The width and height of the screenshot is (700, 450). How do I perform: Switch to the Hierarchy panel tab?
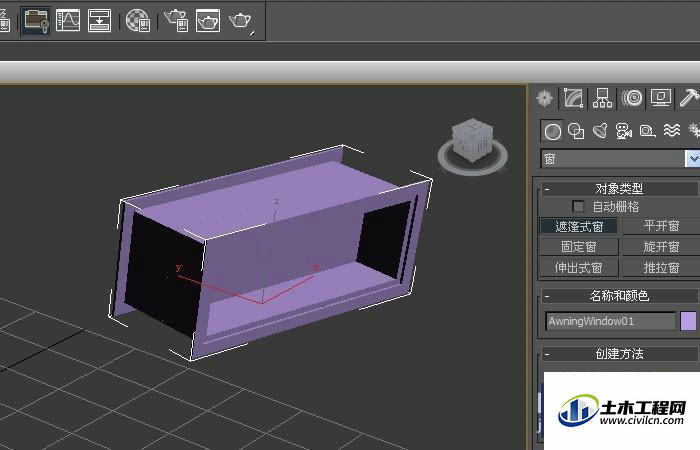pyautogui.click(x=602, y=98)
